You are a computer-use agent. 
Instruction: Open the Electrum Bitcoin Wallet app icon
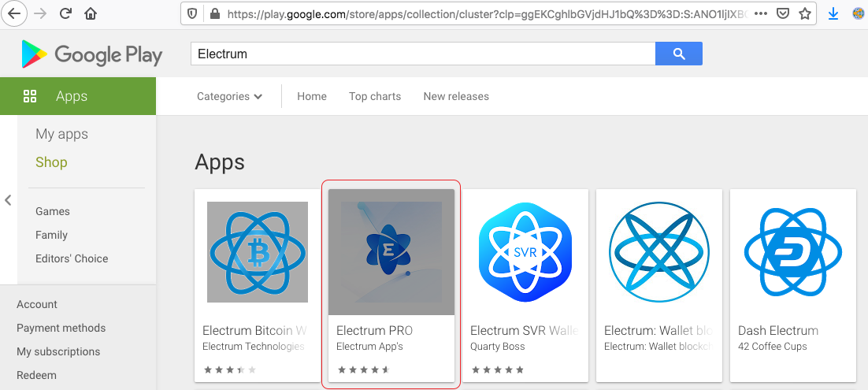[x=258, y=252]
